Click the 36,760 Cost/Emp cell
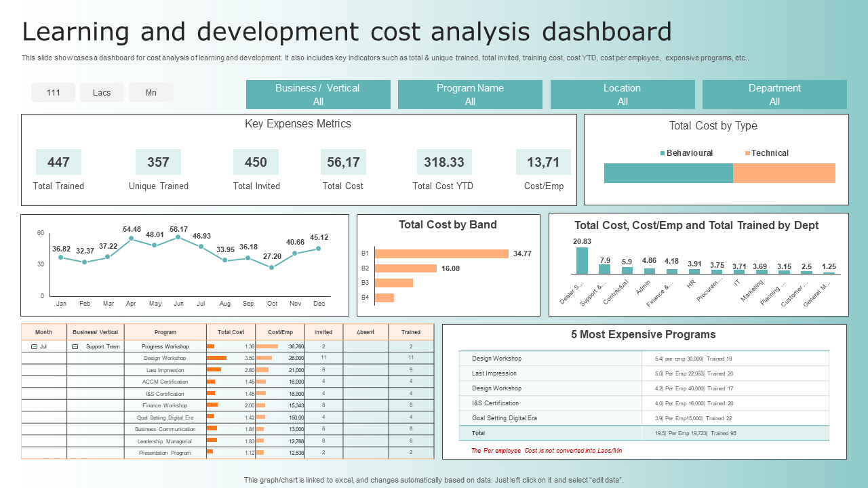Screen dimensions: 868x488 (x=281, y=346)
